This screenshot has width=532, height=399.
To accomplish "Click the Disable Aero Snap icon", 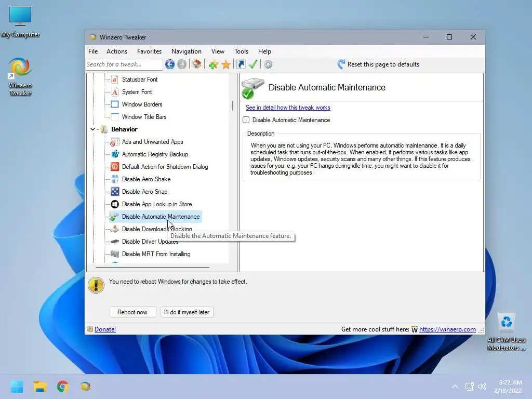I will (115, 192).
